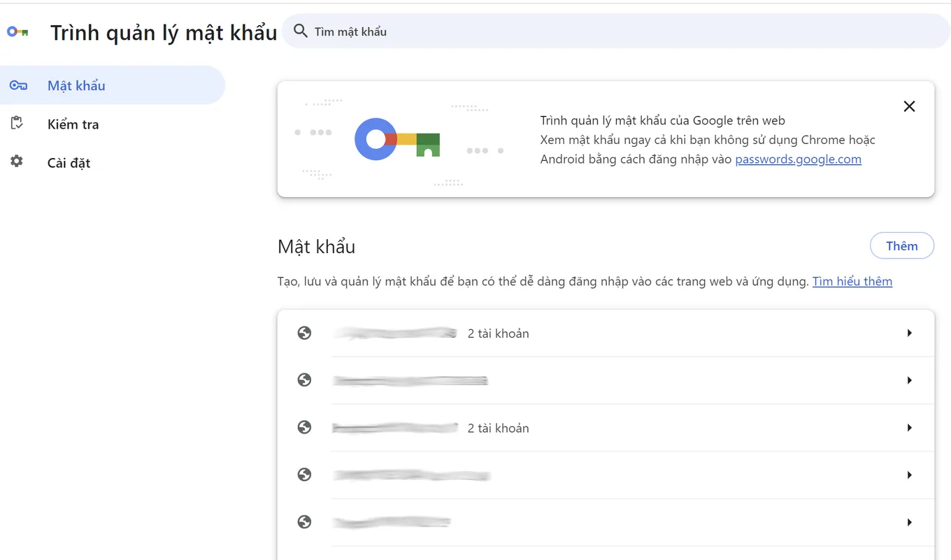Expand the first entry showing 2 tài khoản
This screenshot has height=560, width=951.
(909, 333)
